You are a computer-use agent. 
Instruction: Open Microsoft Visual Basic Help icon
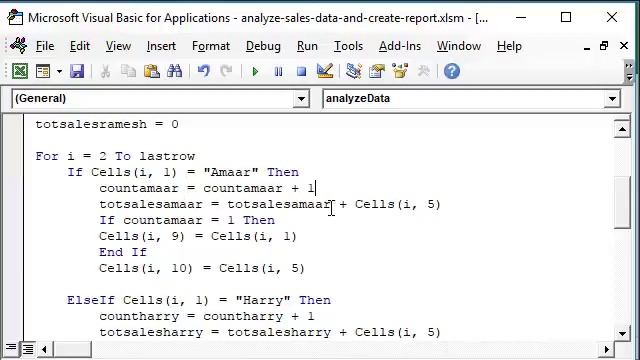(x=452, y=71)
